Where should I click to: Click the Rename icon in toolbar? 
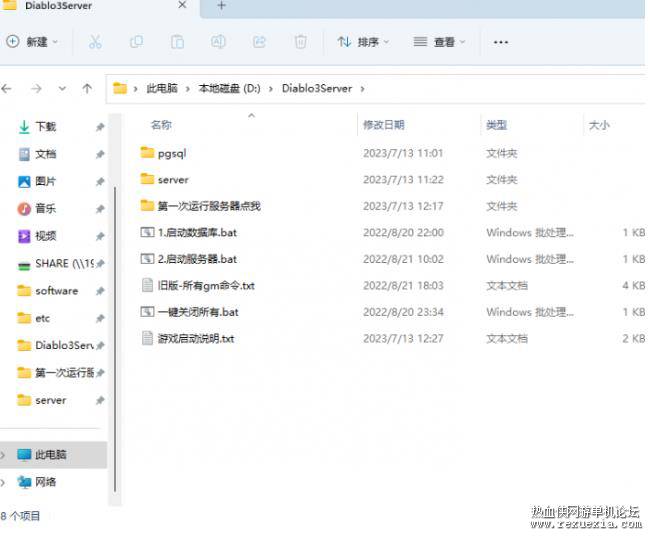(218, 42)
